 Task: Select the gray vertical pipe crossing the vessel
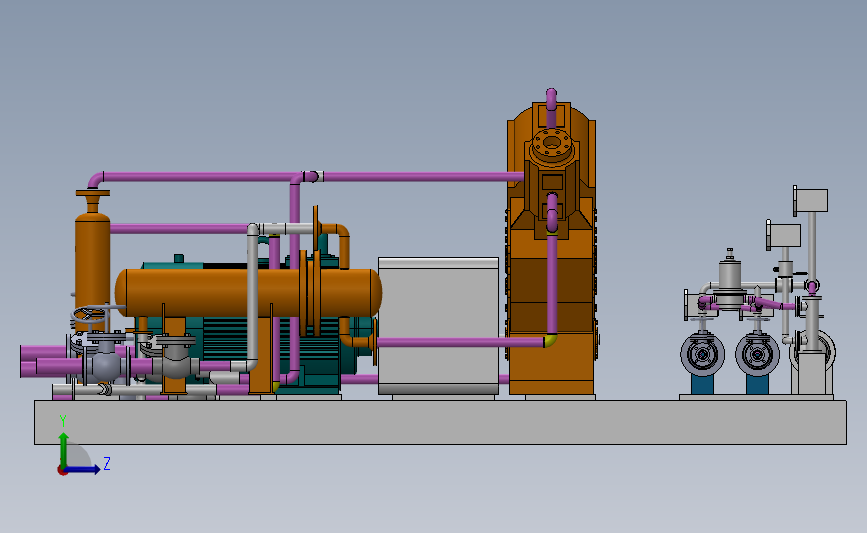(252, 296)
